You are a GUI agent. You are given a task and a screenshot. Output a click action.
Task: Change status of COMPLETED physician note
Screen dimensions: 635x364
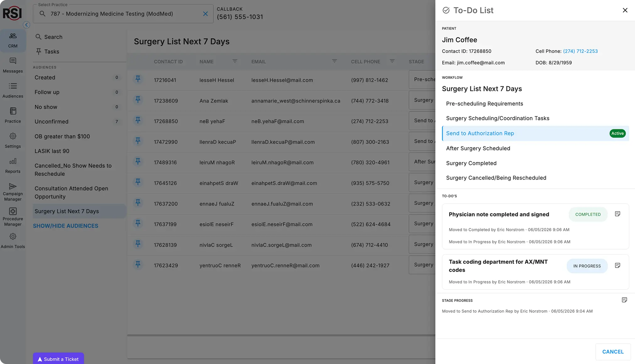pyautogui.click(x=588, y=214)
